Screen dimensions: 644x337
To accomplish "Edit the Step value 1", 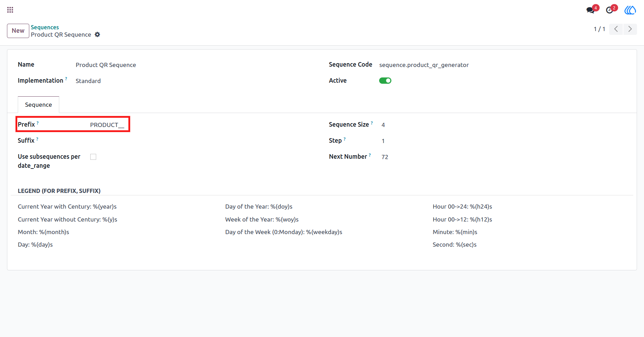I will click(383, 141).
